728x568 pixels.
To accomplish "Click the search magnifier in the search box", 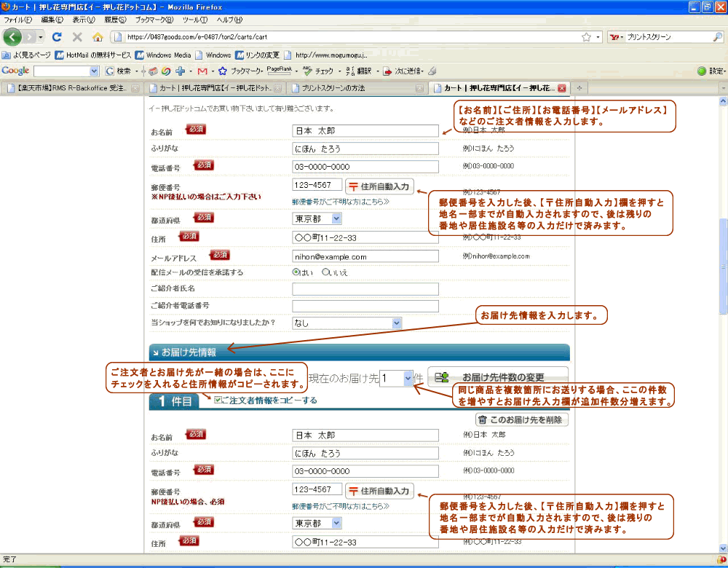I will click(x=717, y=36).
